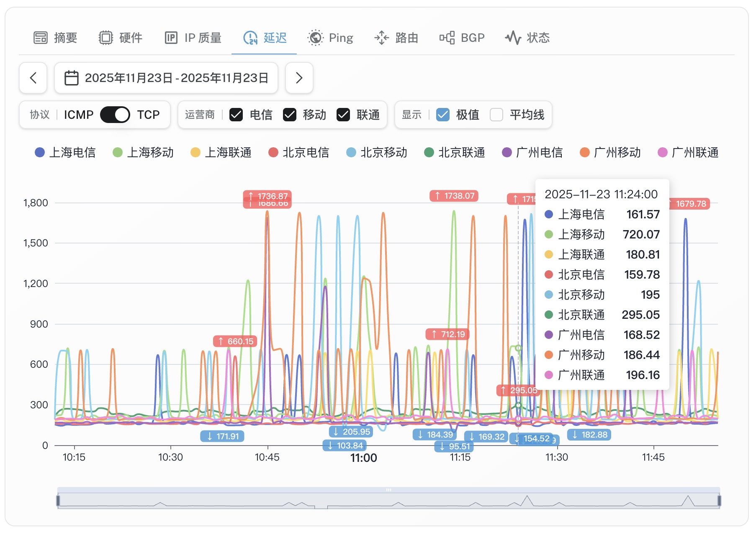Click the BGP network icon

point(447,38)
